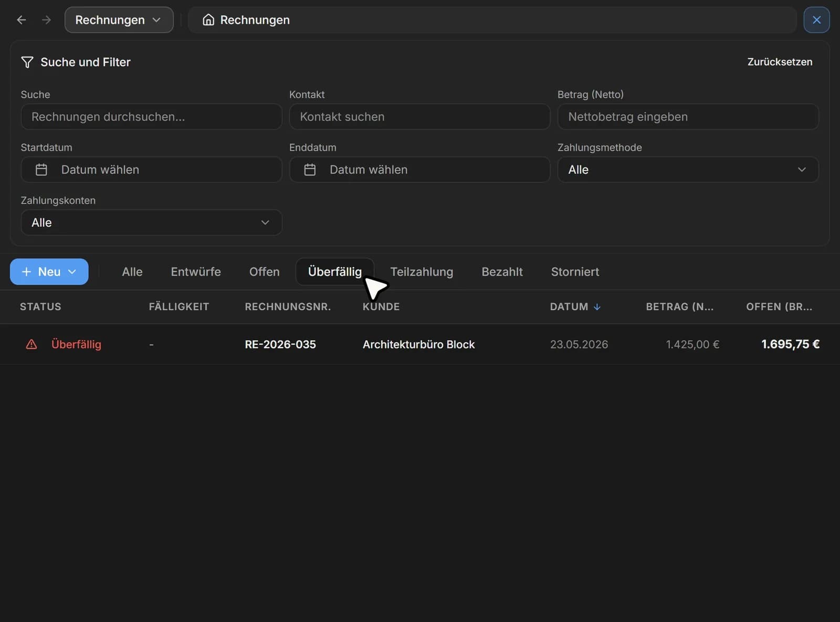Sort by the OFFEN (BR... column header
The image size is (840, 622).
coord(779,307)
